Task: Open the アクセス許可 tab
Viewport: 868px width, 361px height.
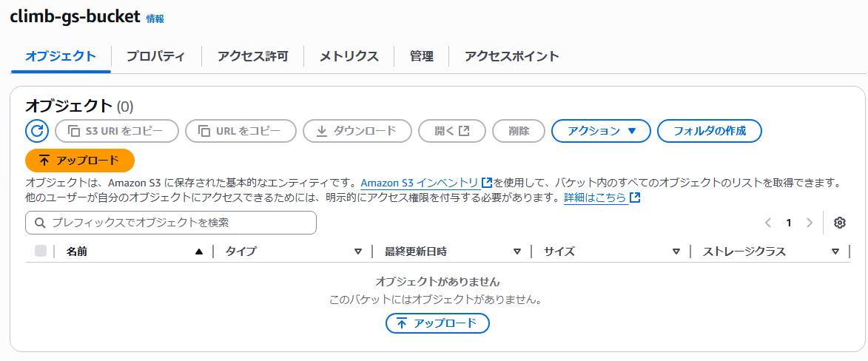Action: (252, 56)
